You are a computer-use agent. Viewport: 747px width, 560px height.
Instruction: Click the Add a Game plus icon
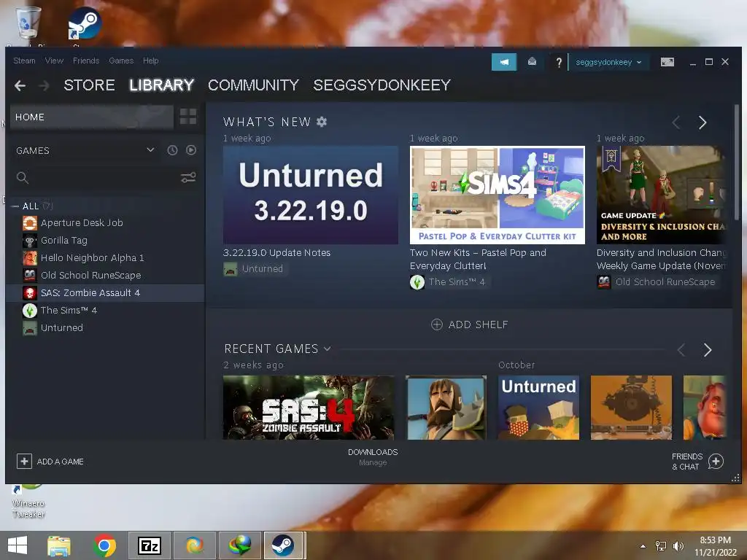(24, 461)
